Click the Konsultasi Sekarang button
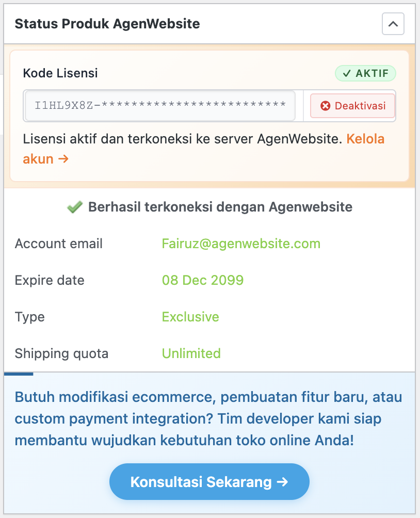Image resolution: width=420 pixels, height=518 pixels. point(209,482)
